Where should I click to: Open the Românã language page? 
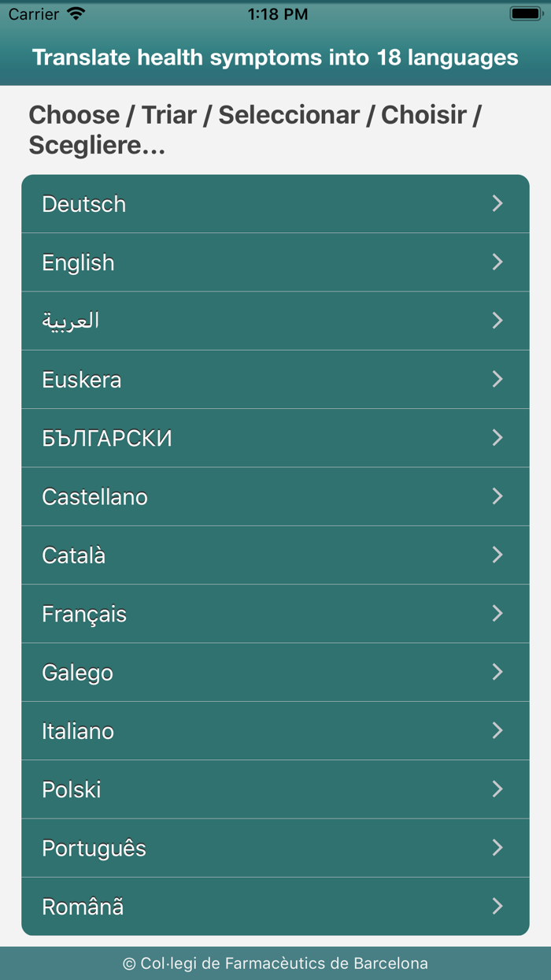[x=275, y=906]
